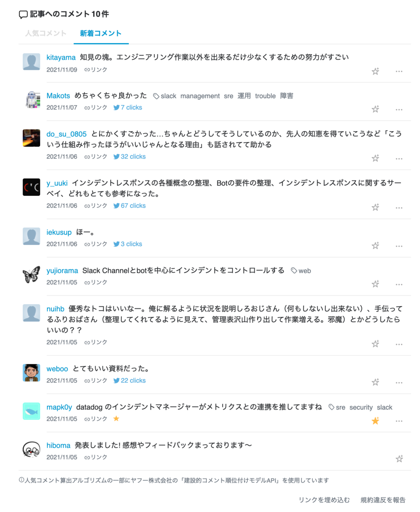Select the 新着コメント tab
Screen dimensions: 420x512
(x=101, y=33)
